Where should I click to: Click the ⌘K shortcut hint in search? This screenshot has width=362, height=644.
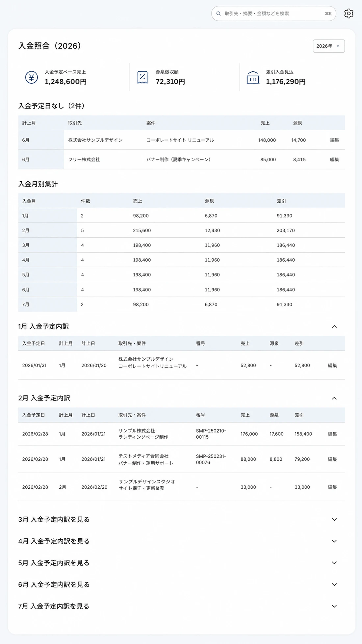click(x=328, y=13)
